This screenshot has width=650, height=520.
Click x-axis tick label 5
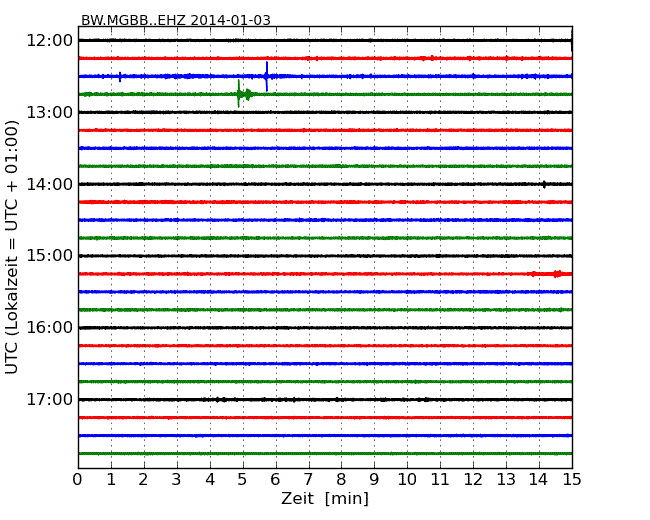pyautogui.click(x=243, y=480)
